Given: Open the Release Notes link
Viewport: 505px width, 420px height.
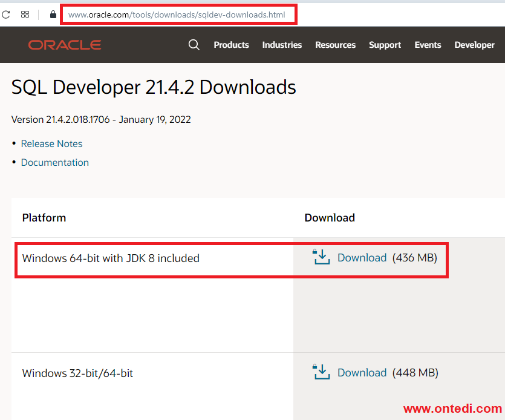Looking at the screenshot, I should (x=51, y=144).
